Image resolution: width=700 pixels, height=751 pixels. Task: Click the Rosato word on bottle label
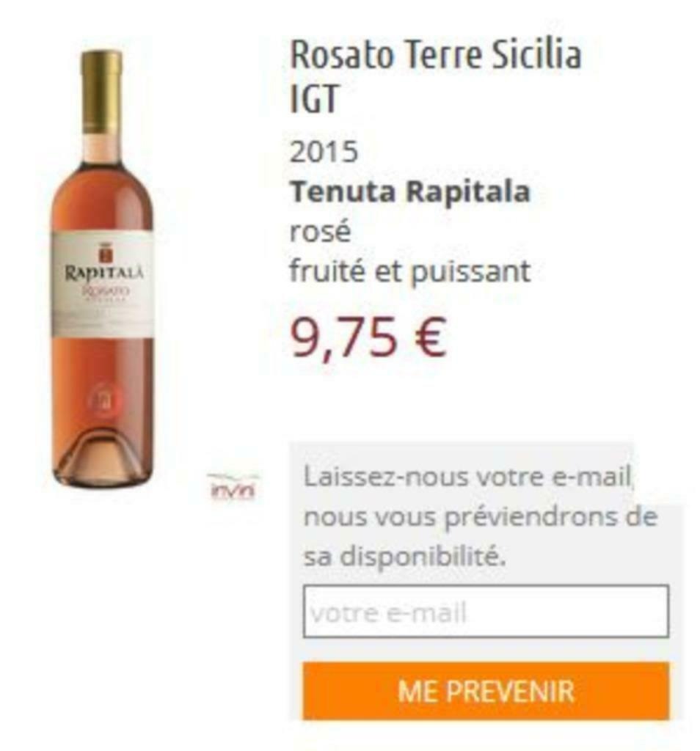(104, 290)
